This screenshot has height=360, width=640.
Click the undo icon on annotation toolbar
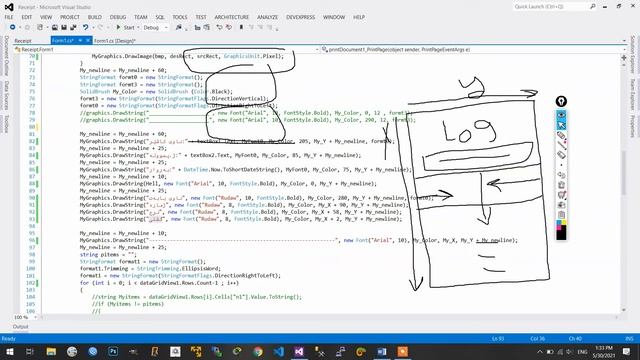(561, 175)
